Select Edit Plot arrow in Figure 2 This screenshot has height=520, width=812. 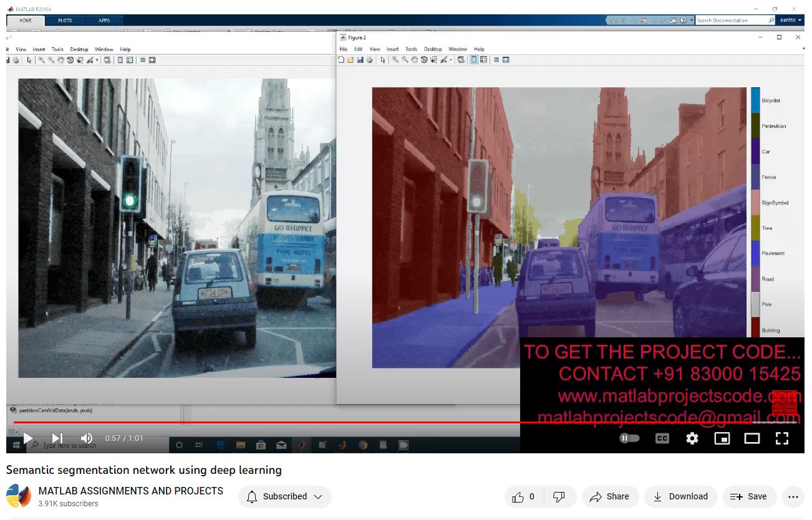tap(383, 60)
